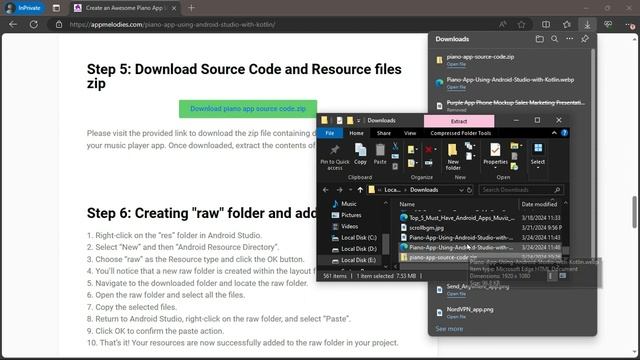
Task: Go back to previous page in browser
Action: tap(13, 24)
